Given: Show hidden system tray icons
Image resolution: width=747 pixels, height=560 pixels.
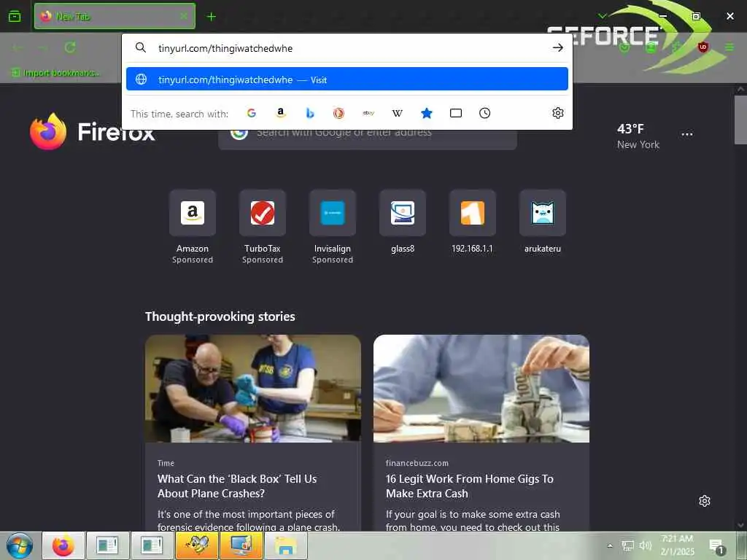Looking at the screenshot, I should pyautogui.click(x=609, y=545).
